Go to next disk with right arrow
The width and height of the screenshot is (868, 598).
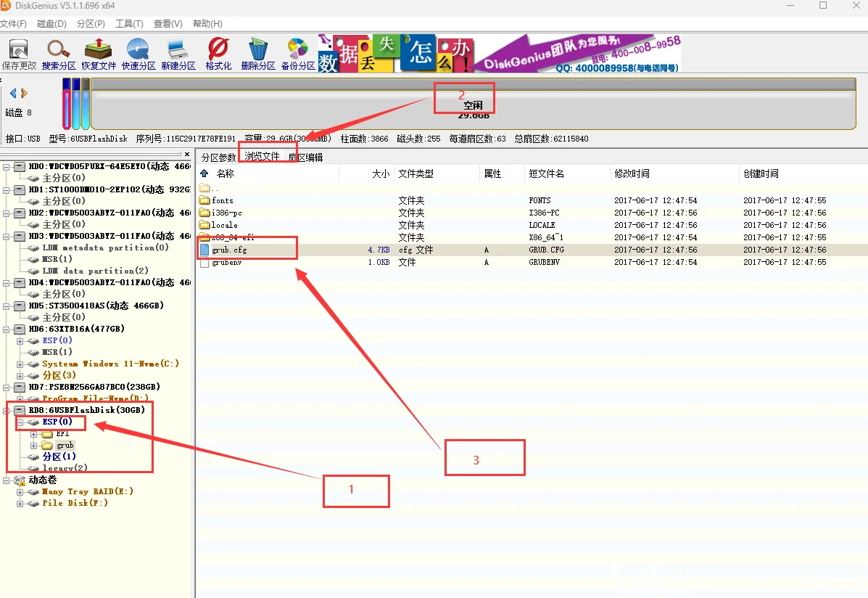pos(24,93)
